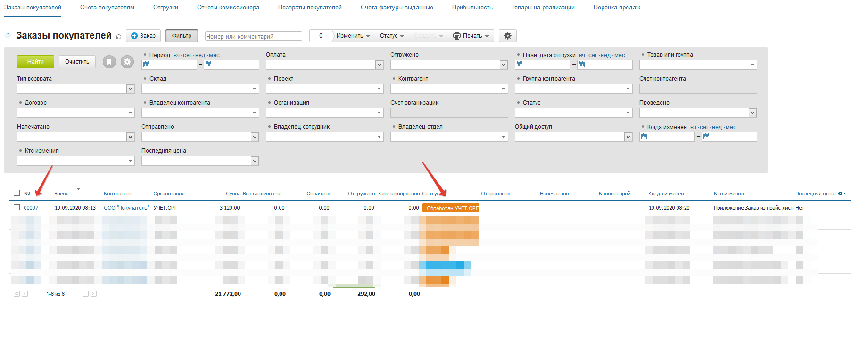Toggle the select-all orders checkbox
The image size is (868, 340).
[17, 193]
